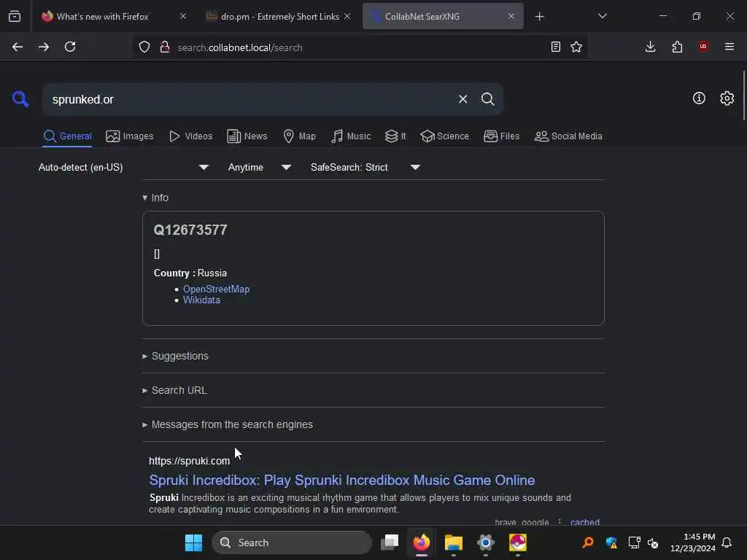Expand the Search URL section

174,391
